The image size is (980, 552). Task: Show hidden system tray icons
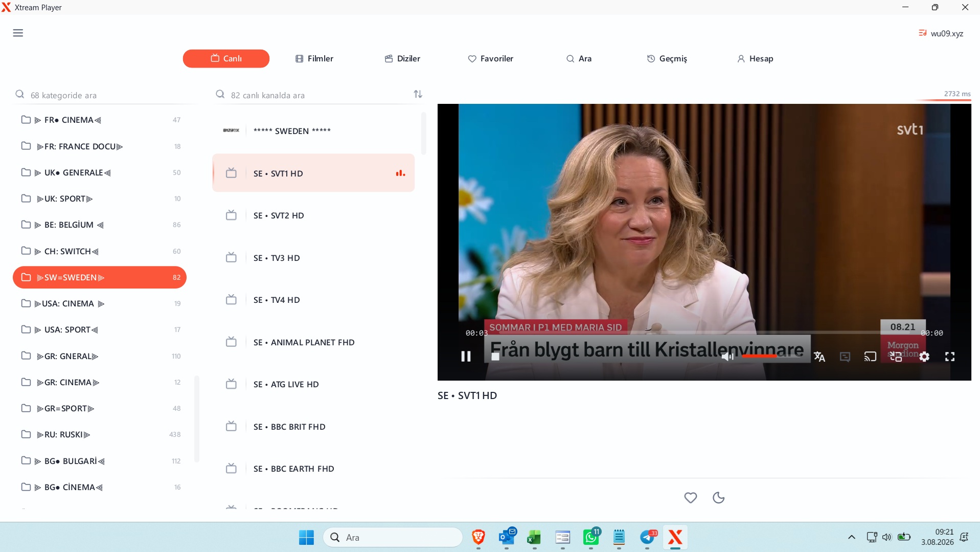(851, 537)
